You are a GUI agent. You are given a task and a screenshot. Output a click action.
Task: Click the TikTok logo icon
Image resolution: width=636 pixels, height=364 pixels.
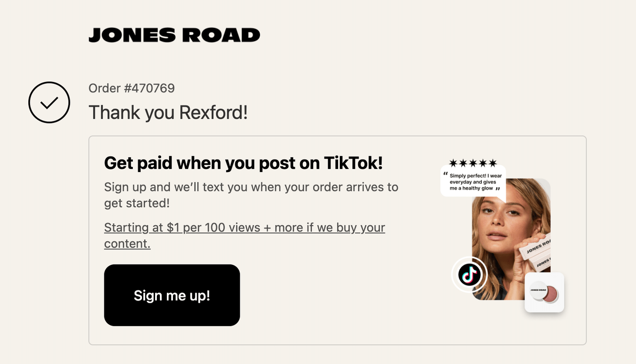point(470,275)
